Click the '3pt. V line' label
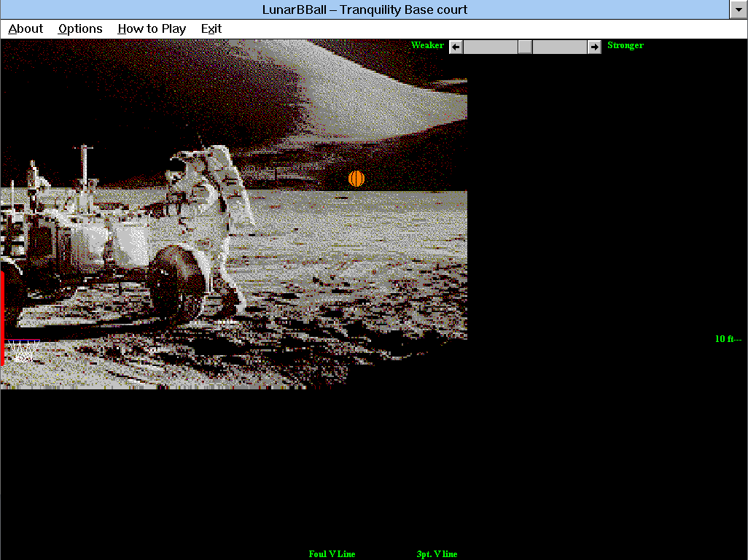This screenshot has height=560, width=748. (437, 553)
